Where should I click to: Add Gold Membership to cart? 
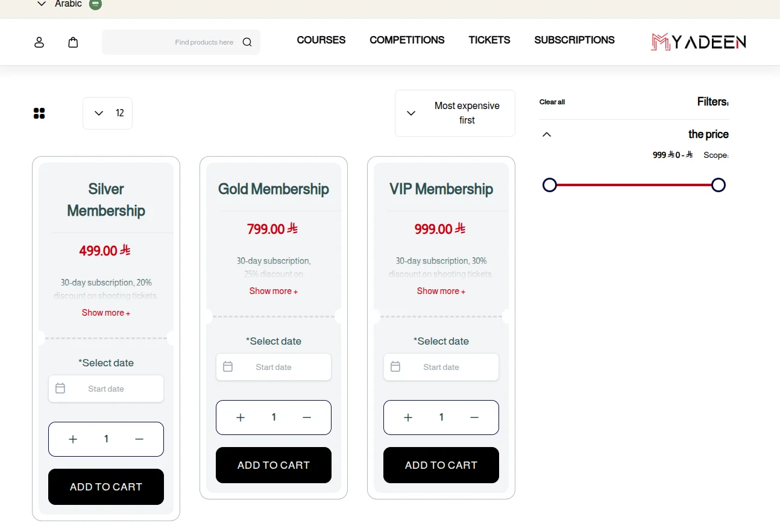point(274,465)
